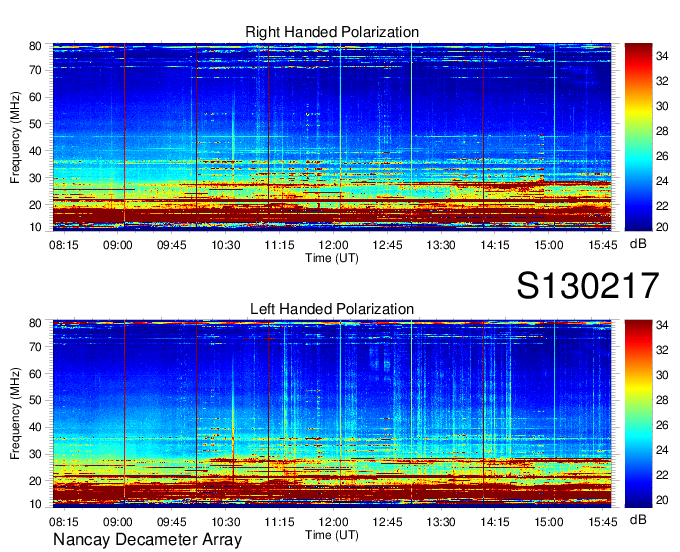Click the 80 MHz tick on right-handed plot
680x552 pixels.
[x=35, y=46]
